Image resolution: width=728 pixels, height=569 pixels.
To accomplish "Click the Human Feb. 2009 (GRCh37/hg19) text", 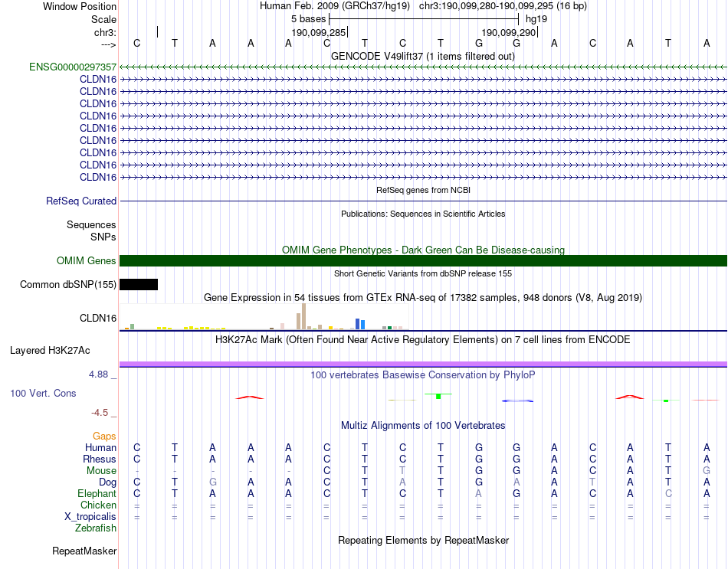I will pos(335,6).
